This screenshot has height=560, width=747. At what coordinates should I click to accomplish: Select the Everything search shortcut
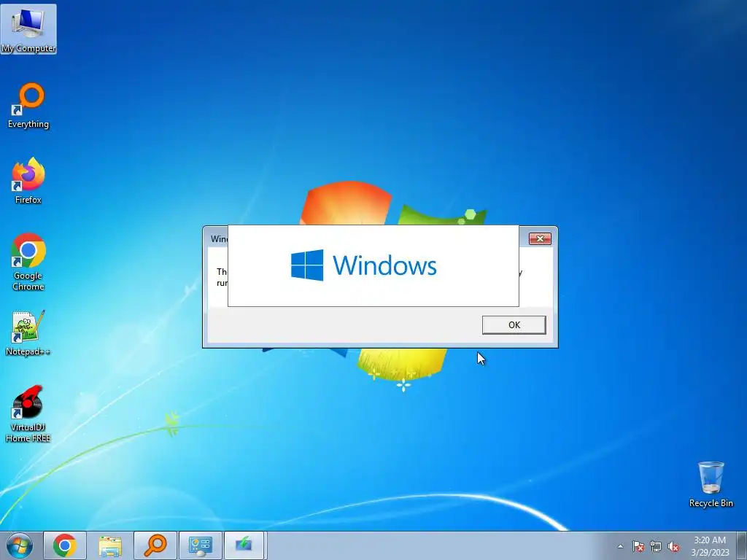[28, 106]
